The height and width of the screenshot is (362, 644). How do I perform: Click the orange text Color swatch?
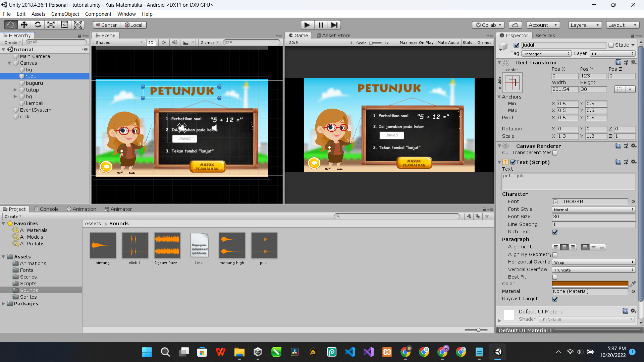click(590, 284)
